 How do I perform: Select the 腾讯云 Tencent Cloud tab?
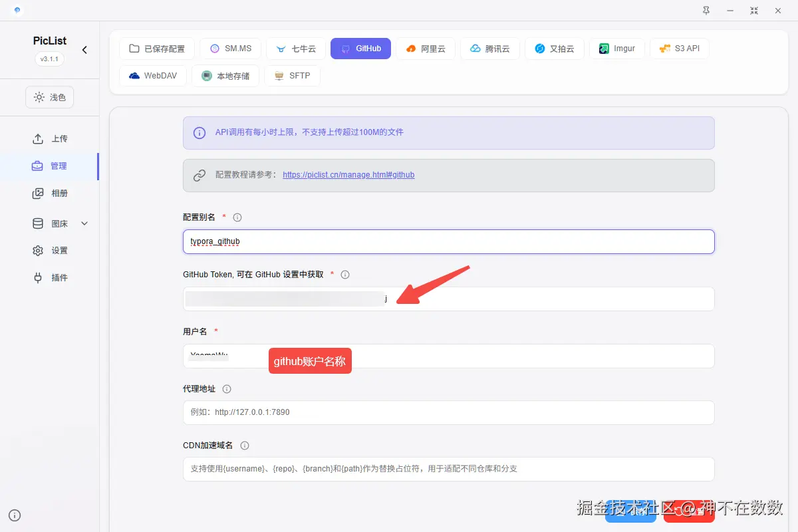click(489, 49)
